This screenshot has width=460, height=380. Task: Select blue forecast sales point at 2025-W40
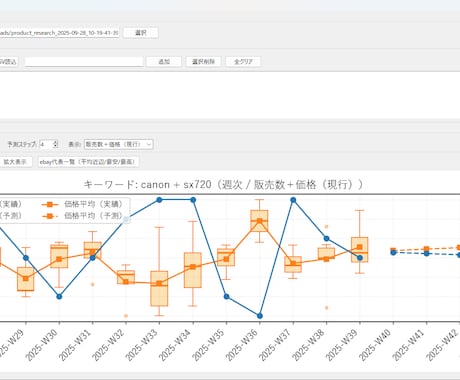click(393, 253)
